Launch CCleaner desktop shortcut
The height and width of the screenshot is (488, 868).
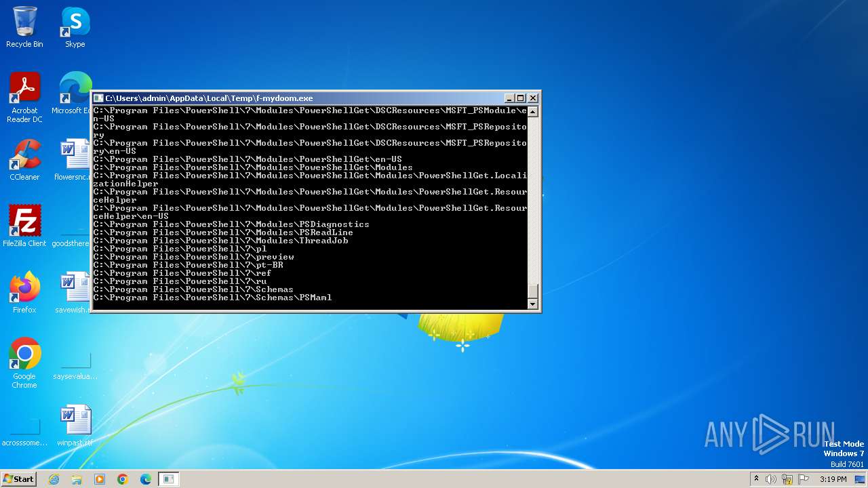click(x=24, y=160)
